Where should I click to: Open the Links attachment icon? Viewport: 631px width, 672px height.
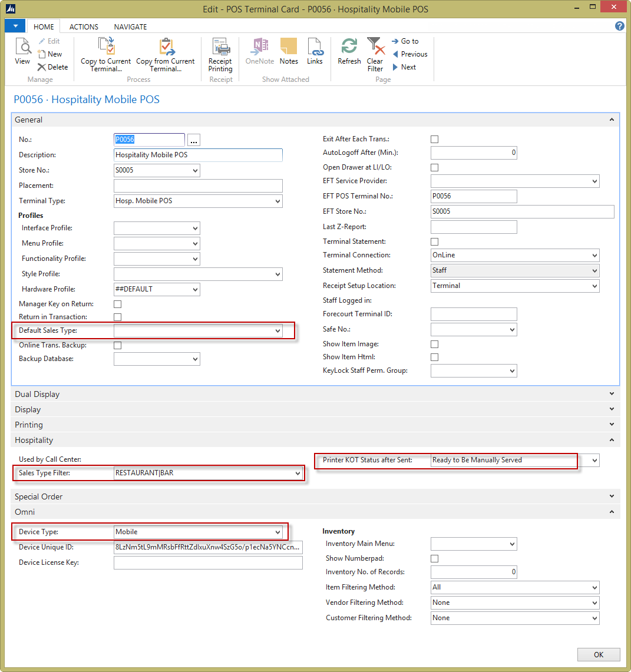(x=315, y=47)
